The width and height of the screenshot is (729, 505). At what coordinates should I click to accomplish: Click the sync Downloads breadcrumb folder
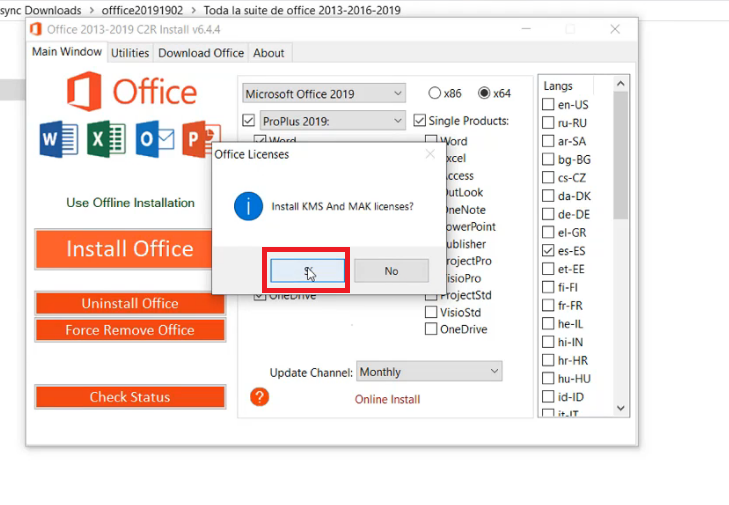point(40,10)
